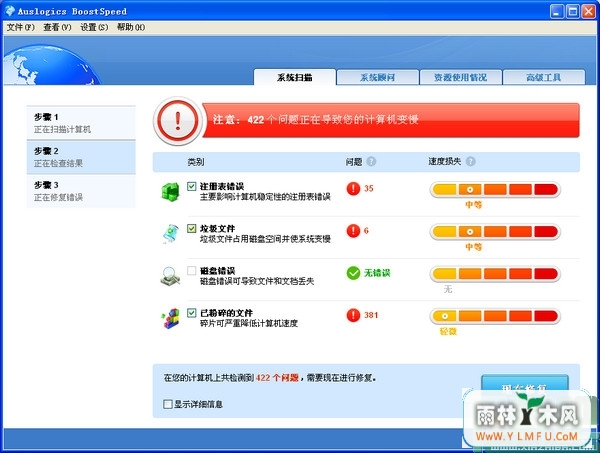
Task: Open the 查看(V) menu
Action: tap(57, 27)
